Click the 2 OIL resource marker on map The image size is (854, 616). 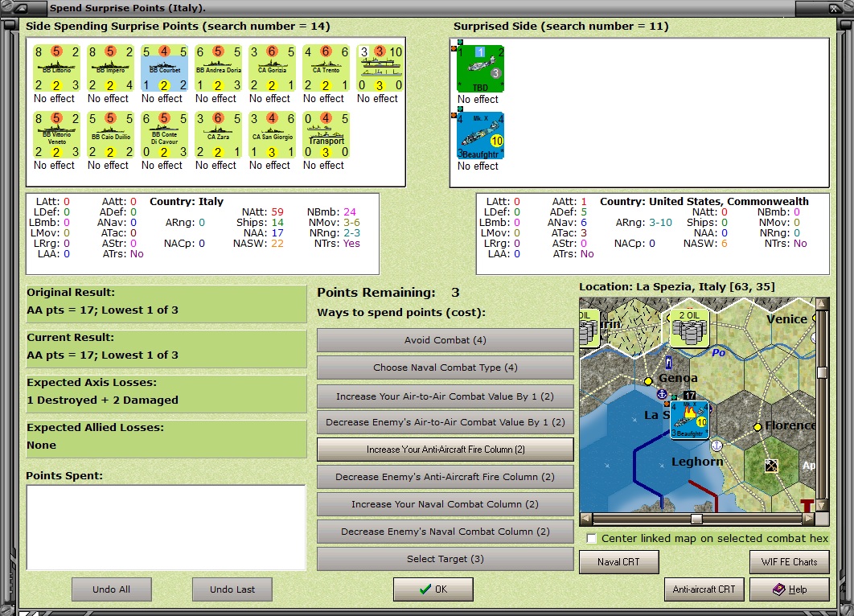689,328
